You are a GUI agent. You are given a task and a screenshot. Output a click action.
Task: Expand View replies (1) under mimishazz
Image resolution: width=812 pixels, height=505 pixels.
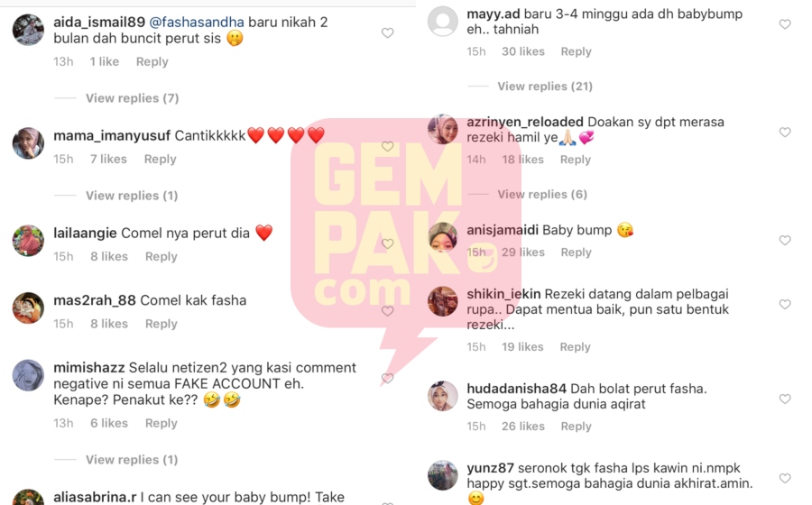point(132,460)
